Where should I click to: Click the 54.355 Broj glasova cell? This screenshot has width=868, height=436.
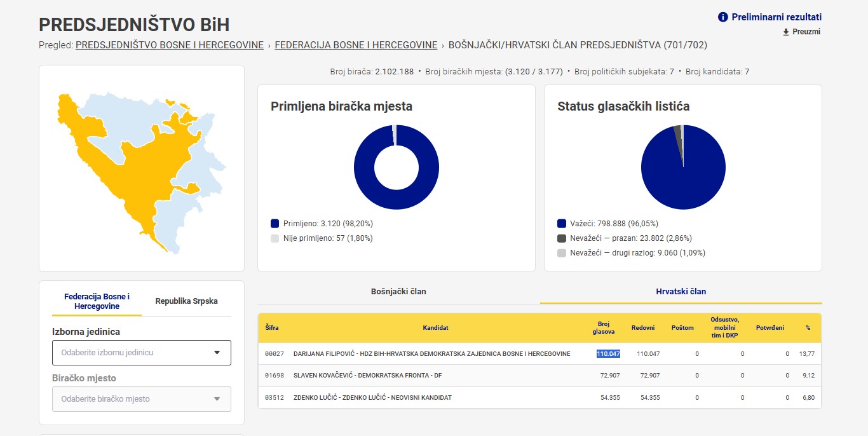coord(610,398)
